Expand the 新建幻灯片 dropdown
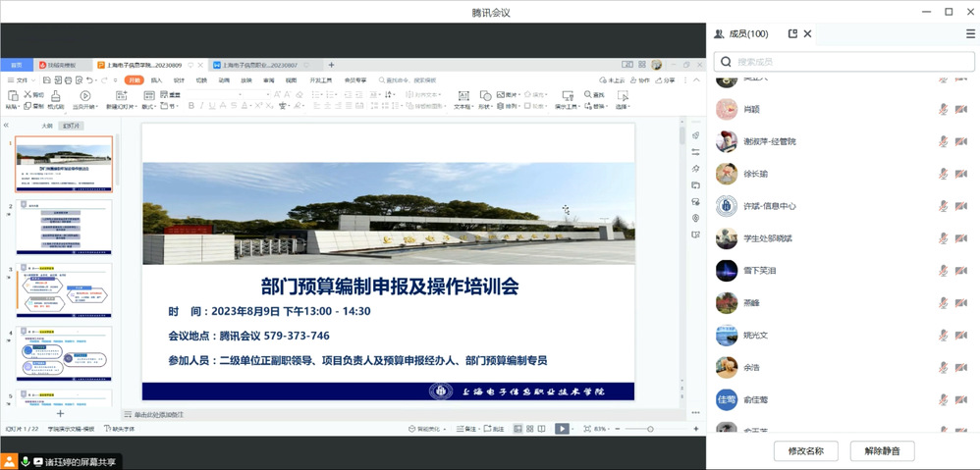Viewport: 980px width, 470px height. point(124,106)
